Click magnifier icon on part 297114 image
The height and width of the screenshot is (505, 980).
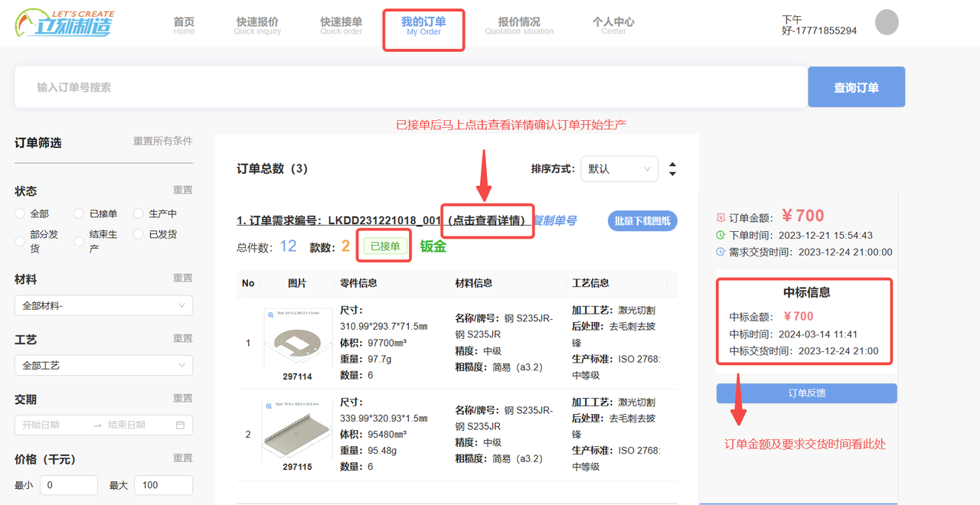tap(269, 313)
